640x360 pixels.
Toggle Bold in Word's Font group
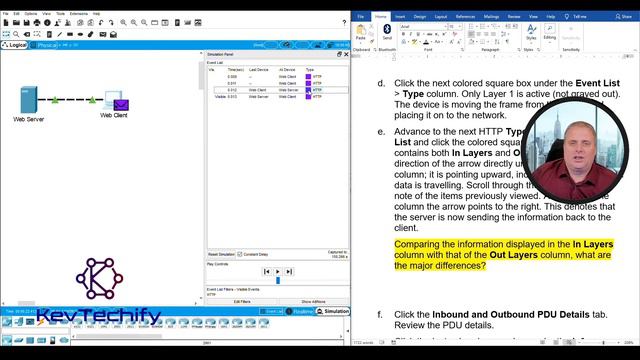point(404,34)
